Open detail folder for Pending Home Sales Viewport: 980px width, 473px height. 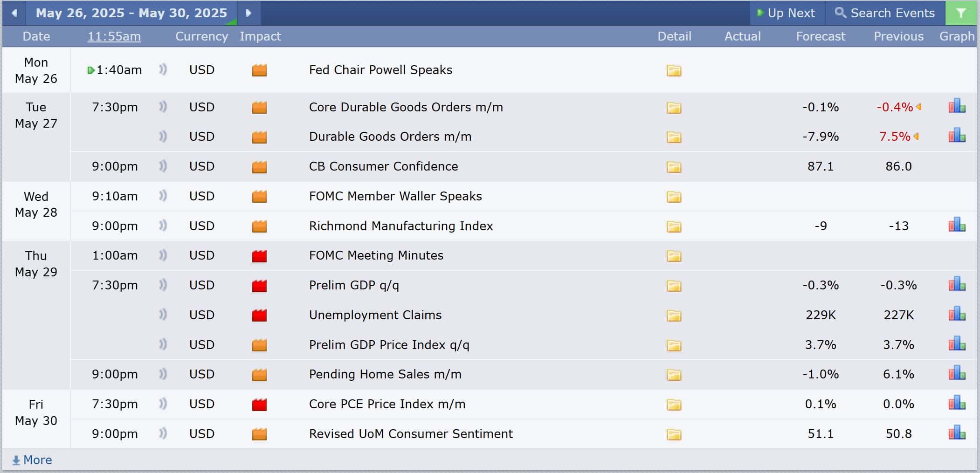(x=674, y=375)
